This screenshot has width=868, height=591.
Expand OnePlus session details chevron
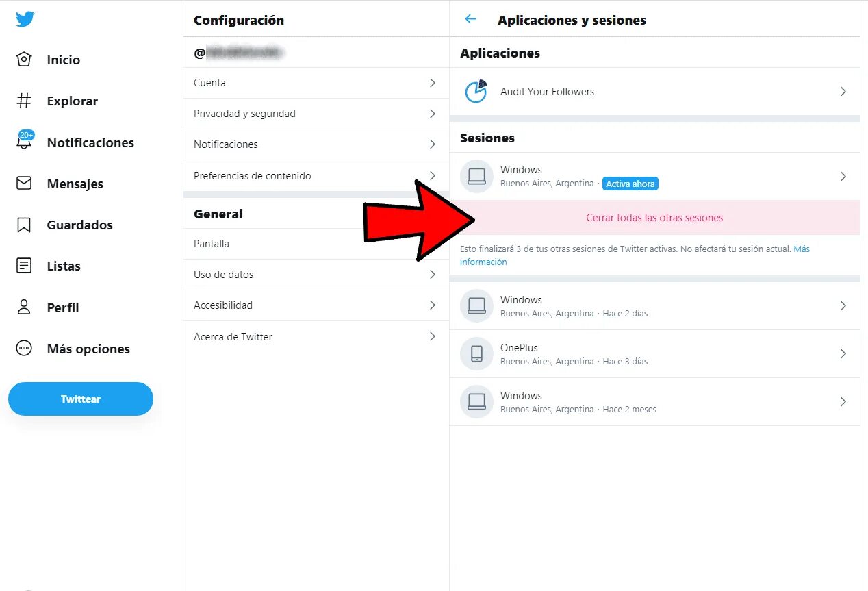(843, 354)
